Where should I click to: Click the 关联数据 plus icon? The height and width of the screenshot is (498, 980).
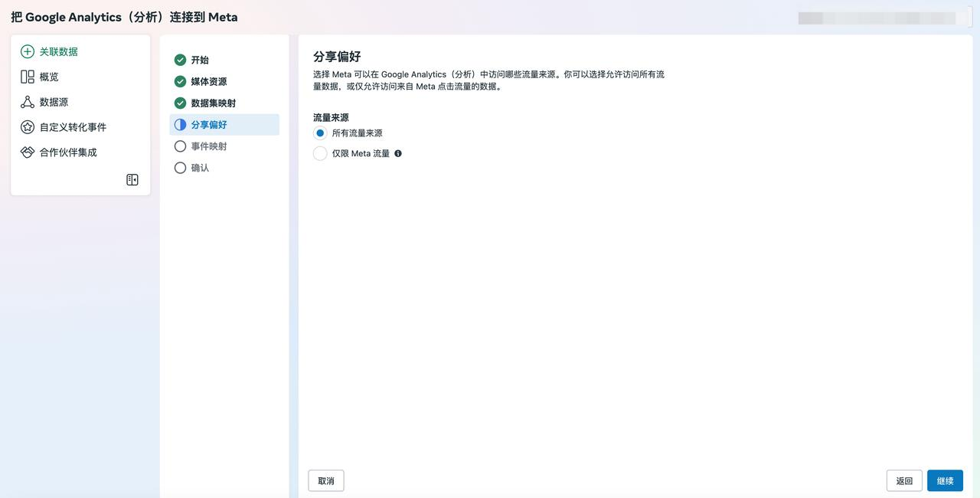28,51
